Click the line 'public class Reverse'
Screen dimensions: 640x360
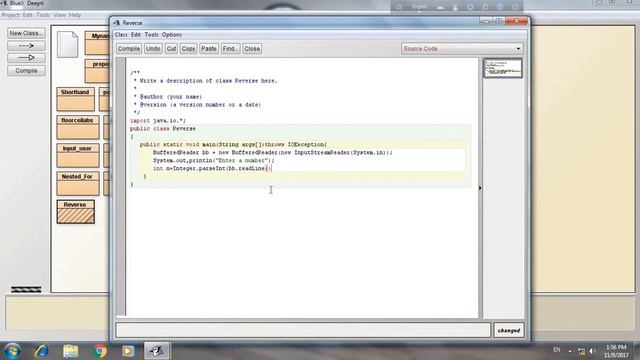(163, 129)
